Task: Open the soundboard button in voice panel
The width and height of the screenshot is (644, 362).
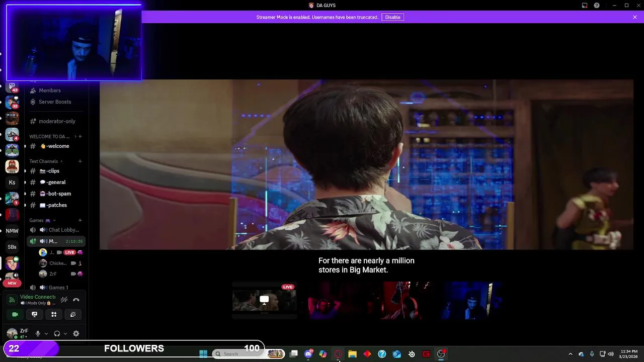Action: click(x=73, y=314)
